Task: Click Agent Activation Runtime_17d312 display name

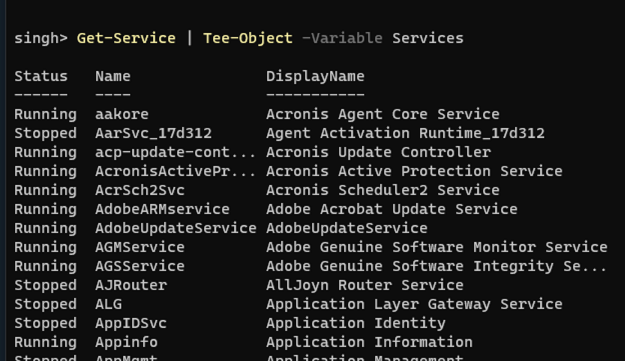Action: click(405, 133)
